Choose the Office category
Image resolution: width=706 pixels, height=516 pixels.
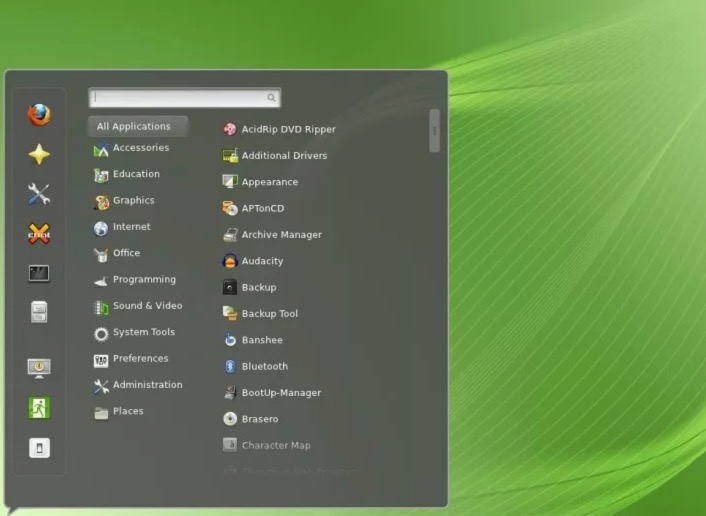coord(117,253)
